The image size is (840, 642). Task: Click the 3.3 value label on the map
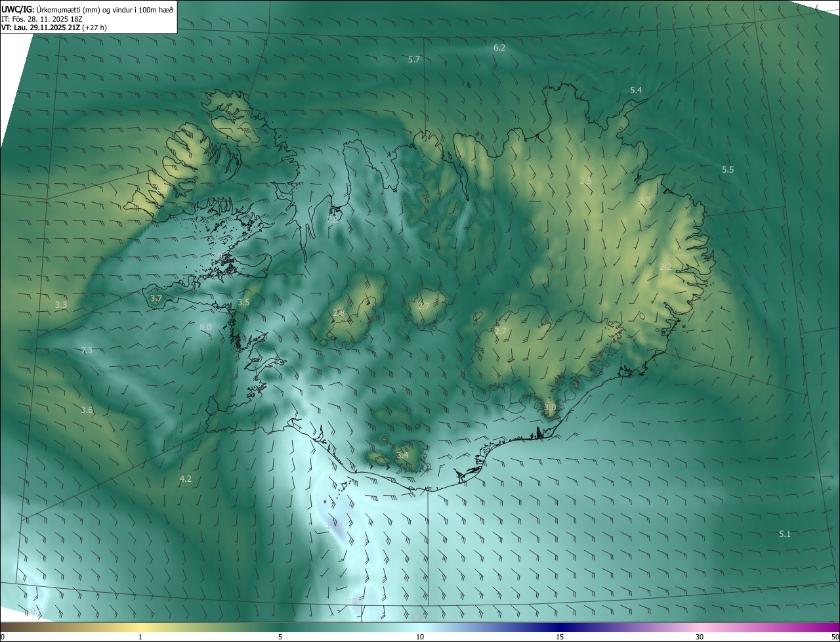61,305
